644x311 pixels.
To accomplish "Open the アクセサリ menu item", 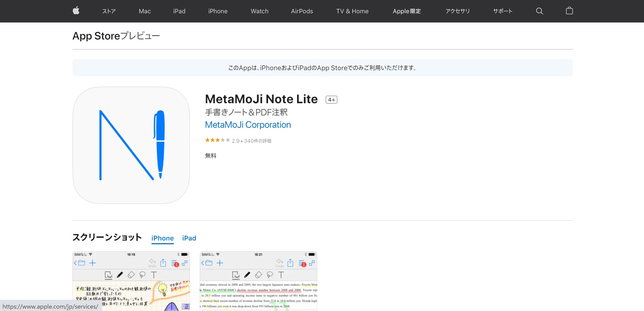I will (x=457, y=11).
